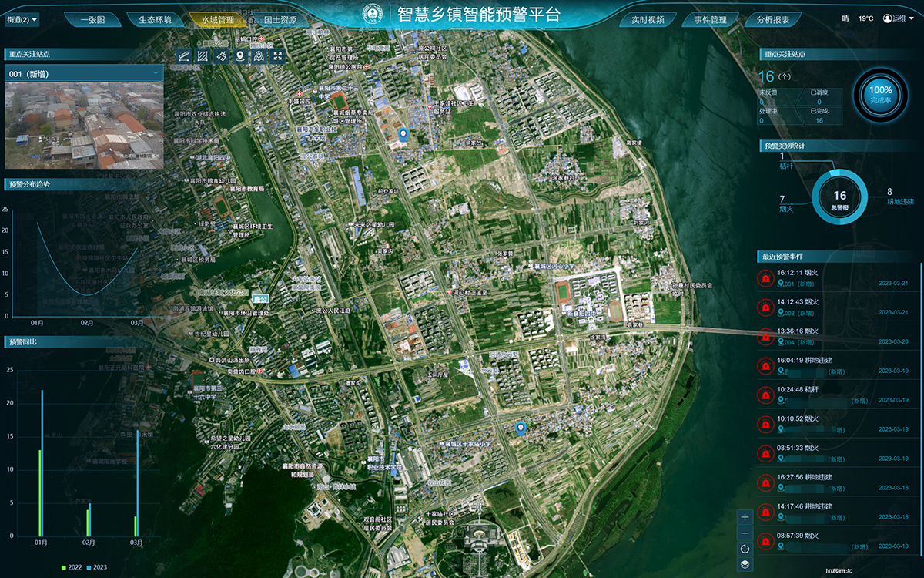Click the 已完成 16 statistic

click(x=819, y=116)
